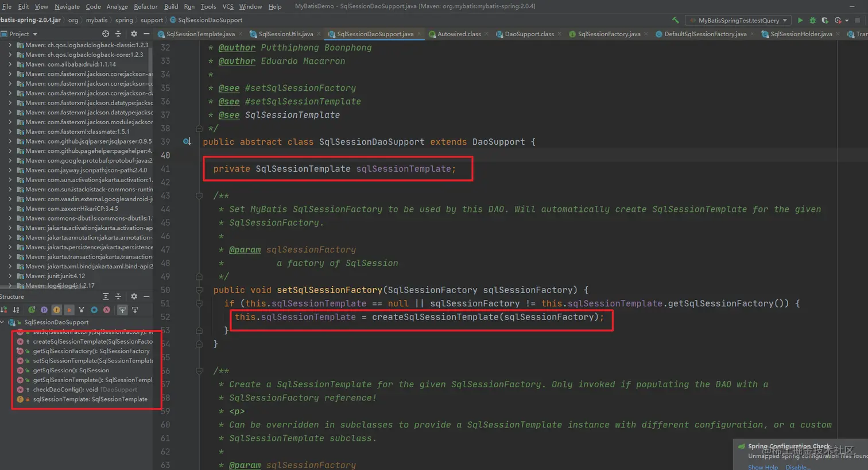
Task: Expand the Maven com.alibaba:druid:1.1.14 node
Action: pos(10,64)
